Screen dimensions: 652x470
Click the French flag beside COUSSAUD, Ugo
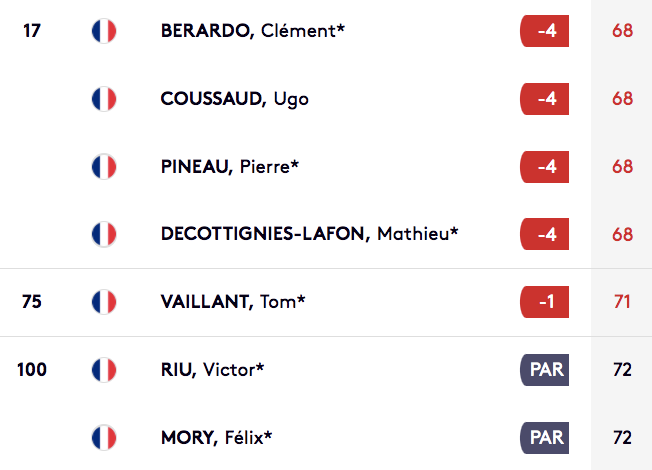click(104, 99)
